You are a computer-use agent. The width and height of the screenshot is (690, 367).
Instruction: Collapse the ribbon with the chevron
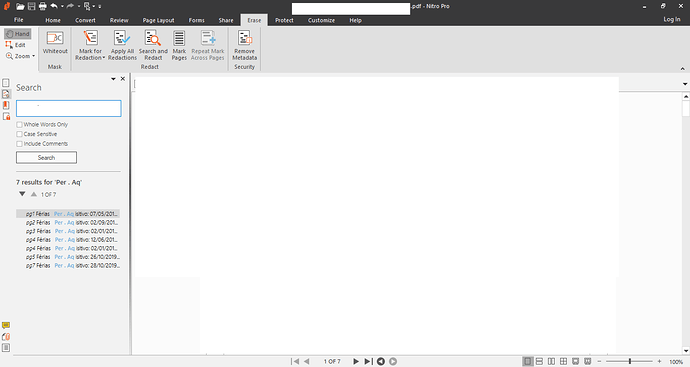[683, 69]
